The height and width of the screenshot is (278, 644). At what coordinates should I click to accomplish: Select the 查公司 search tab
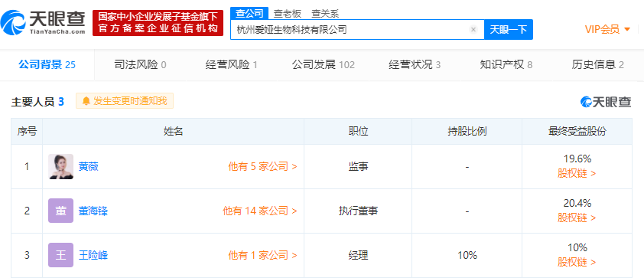pyautogui.click(x=249, y=13)
